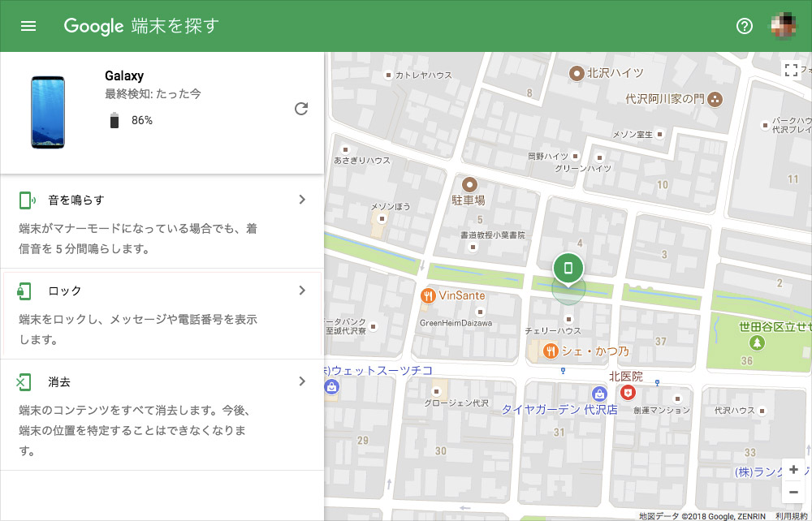The height and width of the screenshot is (521, 812).
Task: Click the 駐車場 parking marker
Action: point(469,185)
